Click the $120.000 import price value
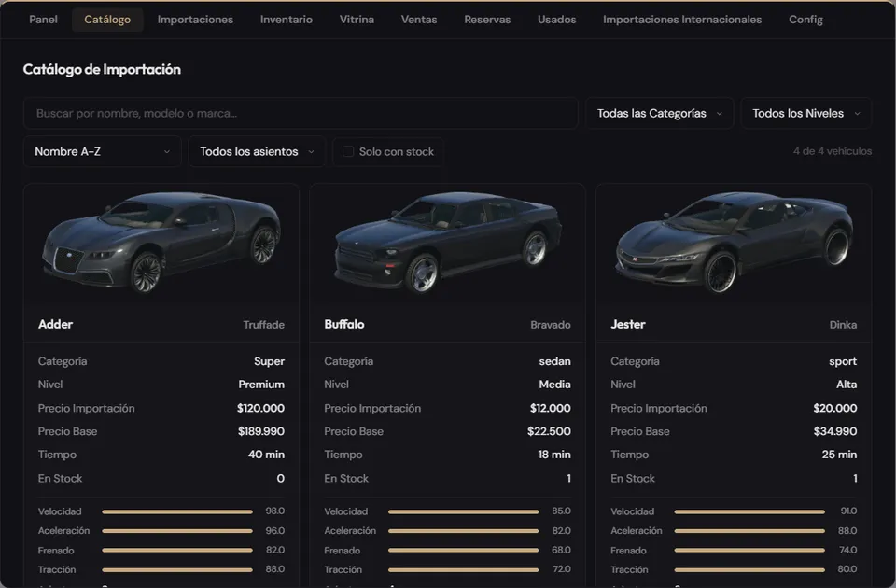Image resolution: width=896 pixels, height=588 pixels. point(260,408)
